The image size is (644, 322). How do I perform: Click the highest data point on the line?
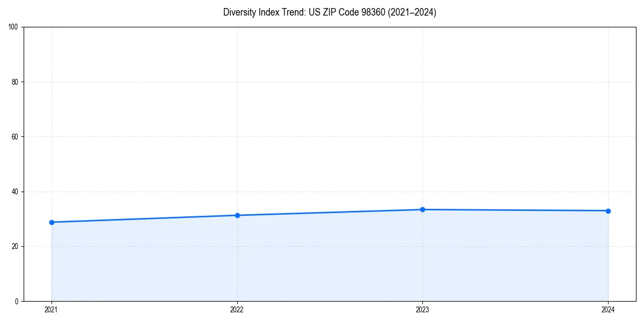[423, 209]
